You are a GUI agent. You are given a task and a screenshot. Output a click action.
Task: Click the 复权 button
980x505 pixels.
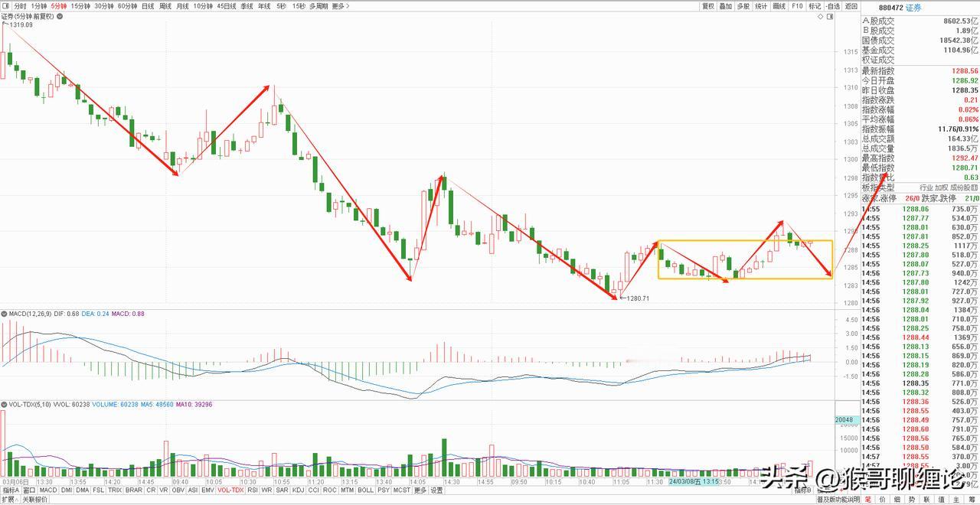[x=708, y=6]
